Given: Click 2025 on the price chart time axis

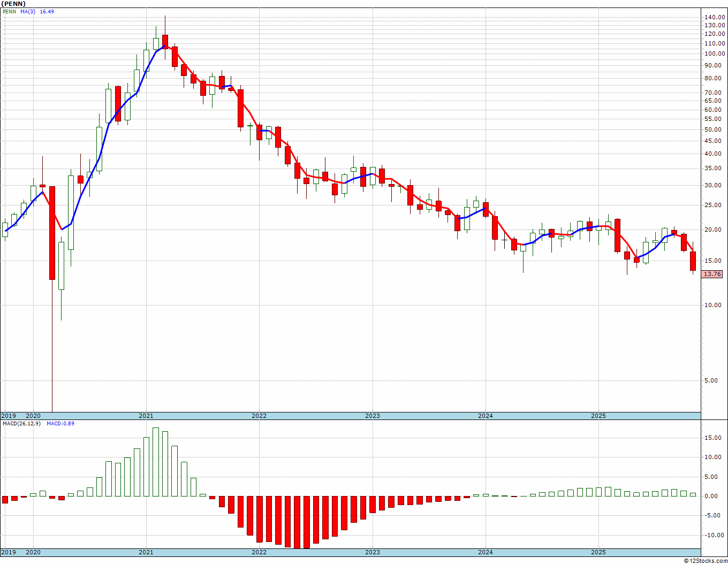Looking at the screenshot, I should (598, 416).
